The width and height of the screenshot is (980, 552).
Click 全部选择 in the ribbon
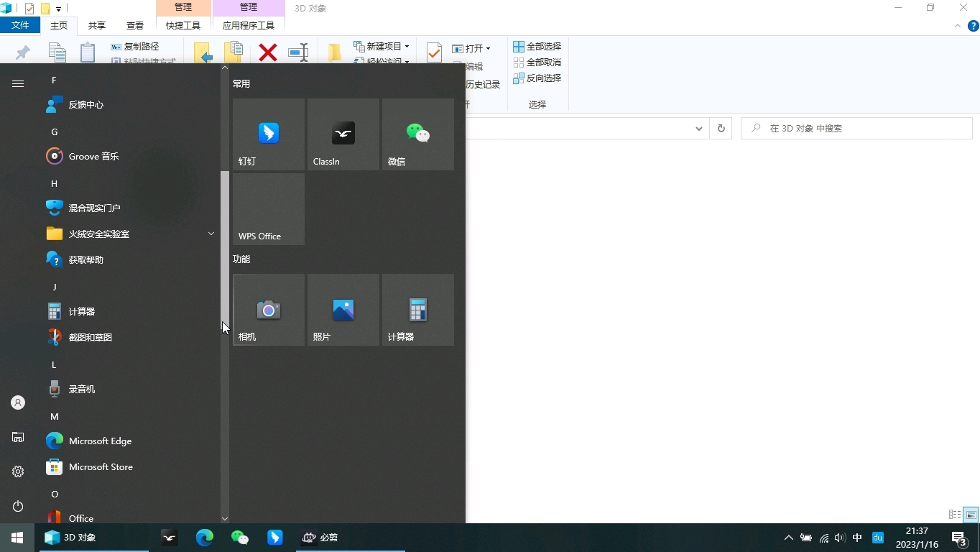(x=537, y=46)
